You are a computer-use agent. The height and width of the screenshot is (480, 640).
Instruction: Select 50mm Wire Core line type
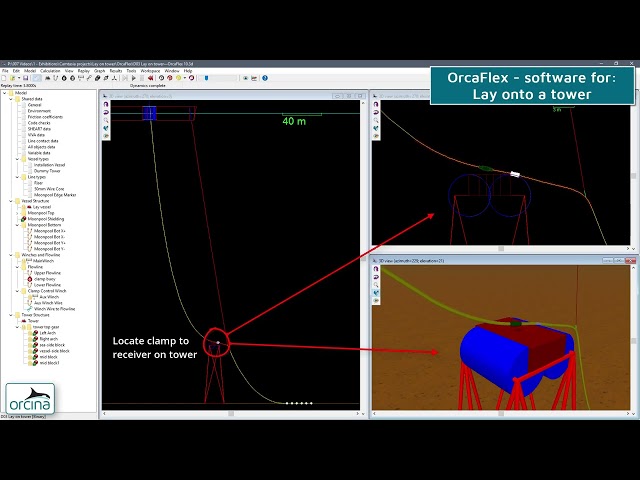[49, 189]
